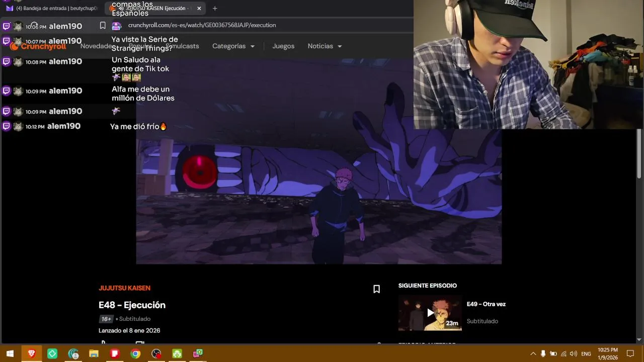Screen dimensions: 644x362
Task: Open the battery status tray icon
Action: (553, 354)
